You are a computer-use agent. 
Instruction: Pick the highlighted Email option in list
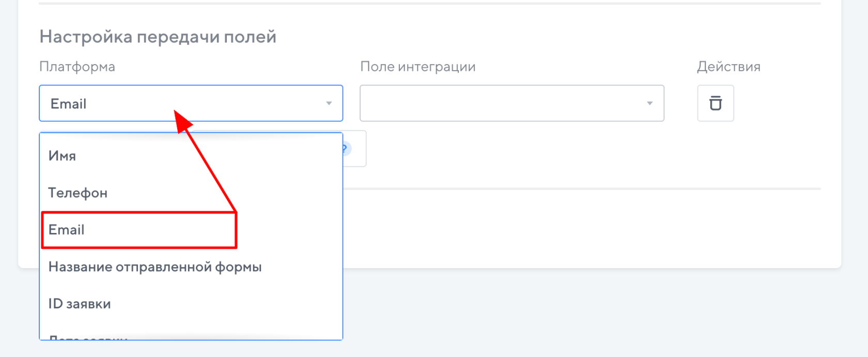(67, 230)
